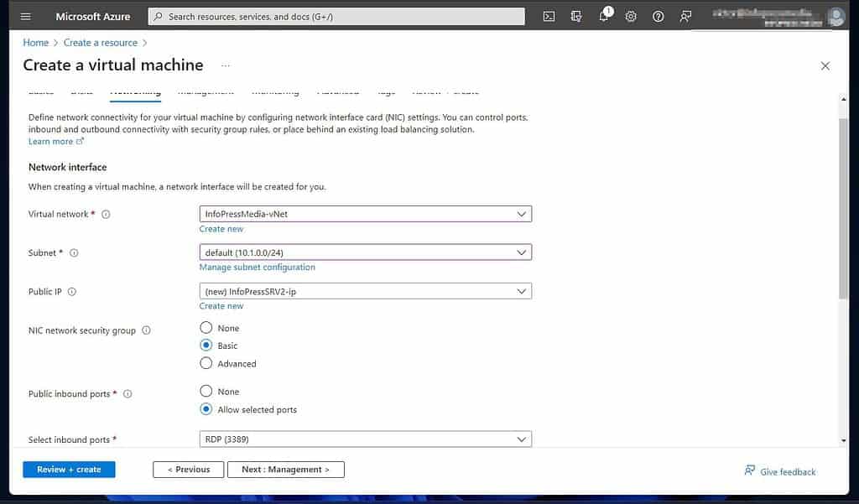Proceed to Next : Management

pos(286,470)
